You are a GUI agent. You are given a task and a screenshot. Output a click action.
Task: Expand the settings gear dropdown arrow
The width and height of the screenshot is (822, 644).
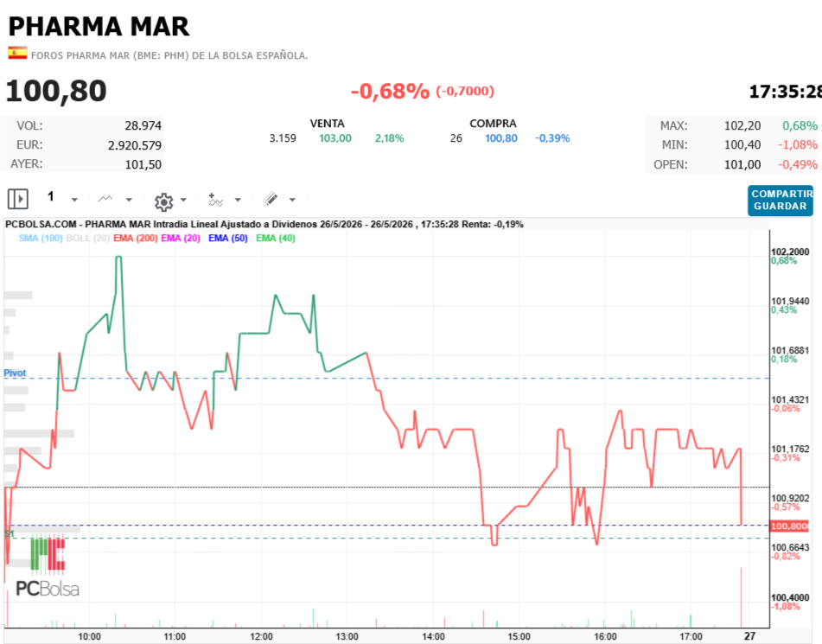(183, 200)
